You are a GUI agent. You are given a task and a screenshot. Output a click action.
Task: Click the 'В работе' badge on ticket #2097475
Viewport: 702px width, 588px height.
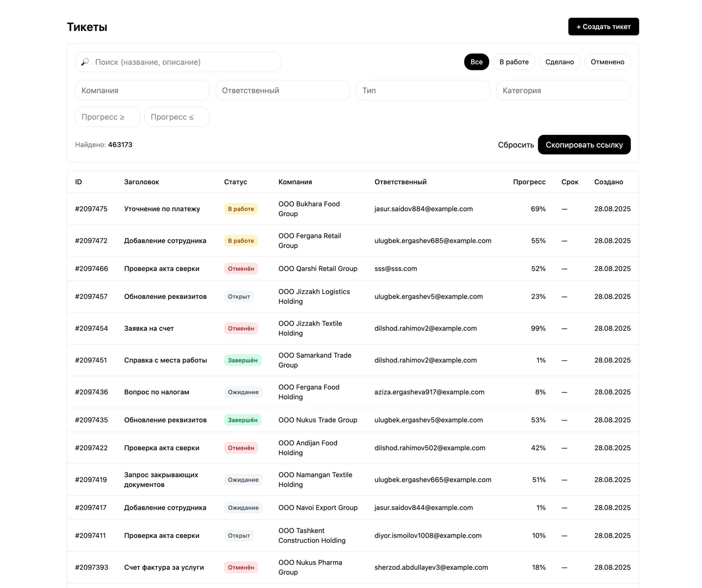[241, 209]
